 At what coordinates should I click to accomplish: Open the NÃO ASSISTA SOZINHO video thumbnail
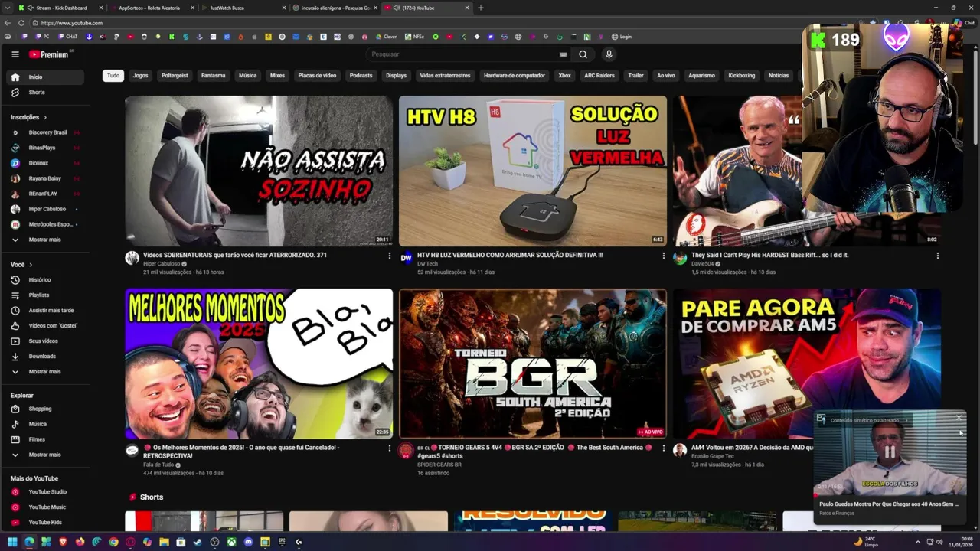tap(259, 171)
